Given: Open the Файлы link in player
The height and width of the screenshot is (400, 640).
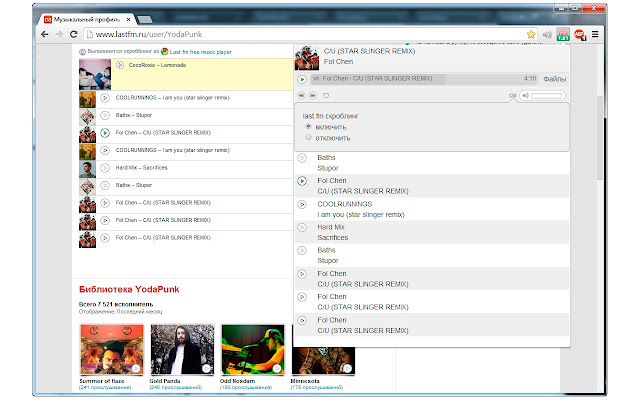Looking at the screenshot, I should click(x=555, y=79).
